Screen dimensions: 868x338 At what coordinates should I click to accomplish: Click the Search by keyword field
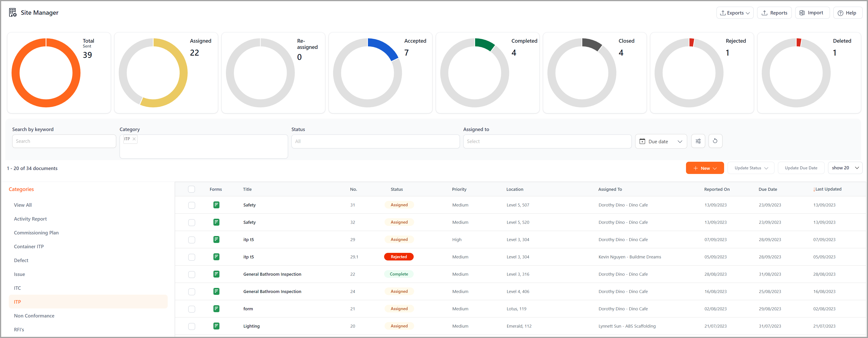pyautogui.click(x=64, y=141)
